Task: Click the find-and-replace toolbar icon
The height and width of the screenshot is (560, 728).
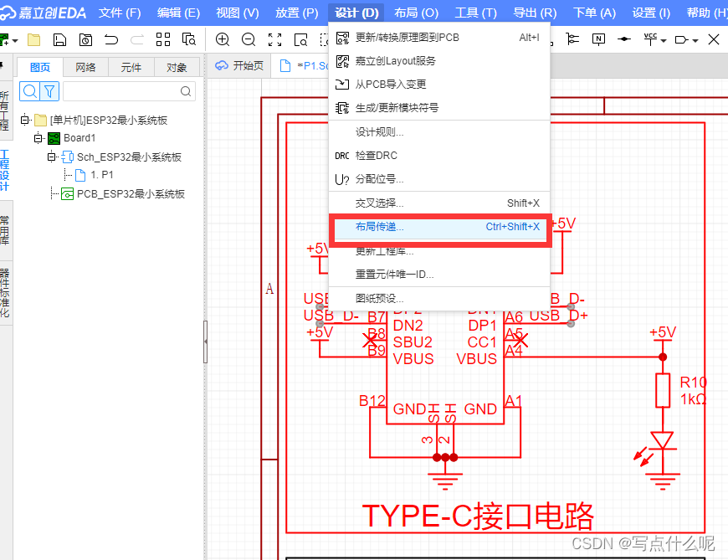Action: [189, 39]
